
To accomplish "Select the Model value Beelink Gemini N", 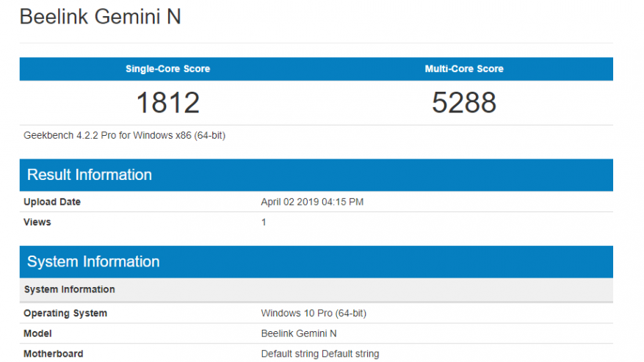I will [x=299, y=333].
